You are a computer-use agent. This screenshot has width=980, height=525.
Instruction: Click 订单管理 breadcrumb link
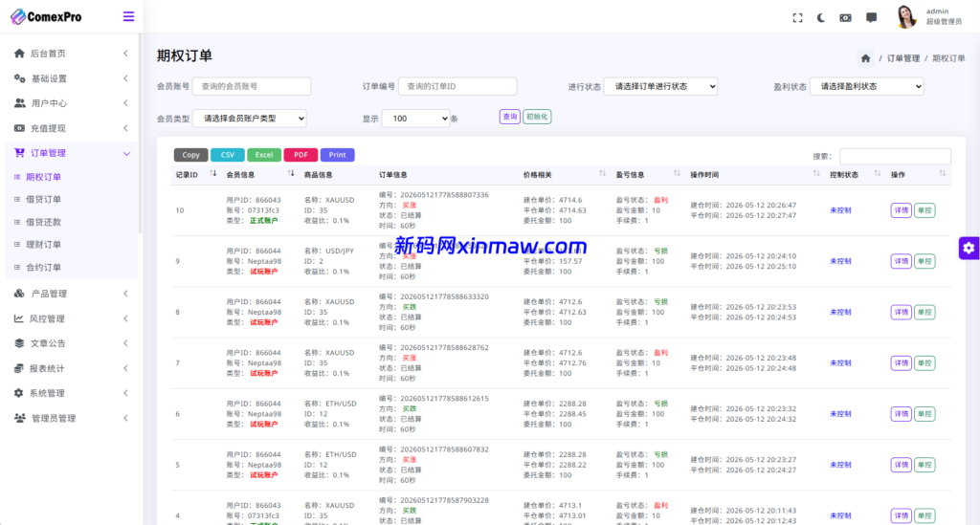tap(903, 58)
